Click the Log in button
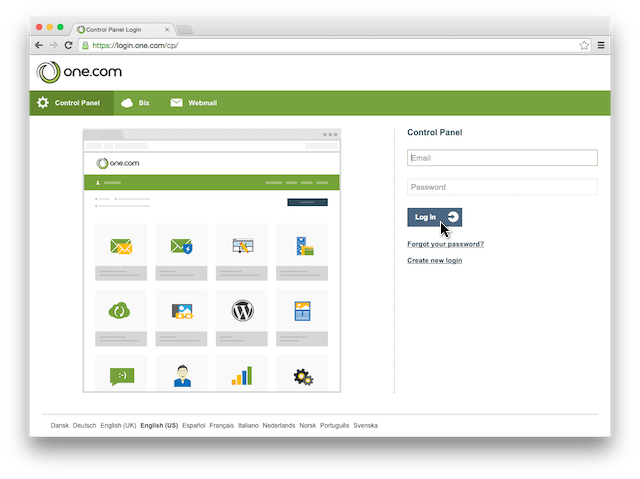This screenshot has height=479, width=640. 435,217
